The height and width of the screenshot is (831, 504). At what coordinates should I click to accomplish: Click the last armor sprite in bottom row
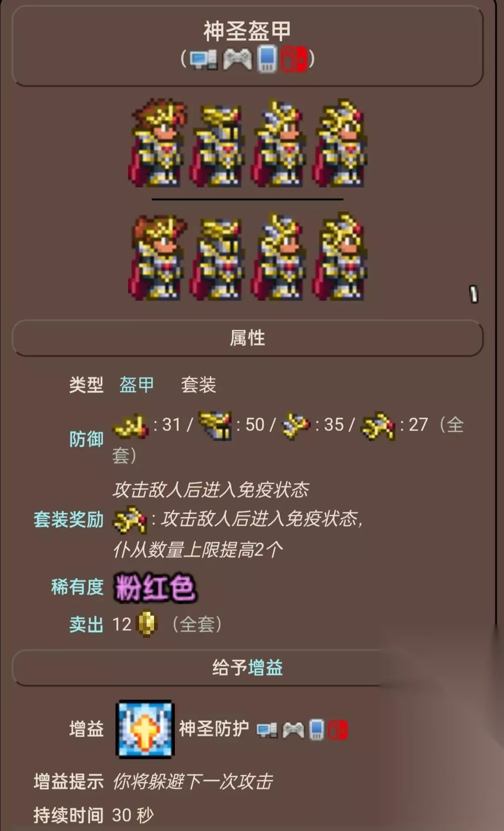pyautogui.click(x=340, y=256)
